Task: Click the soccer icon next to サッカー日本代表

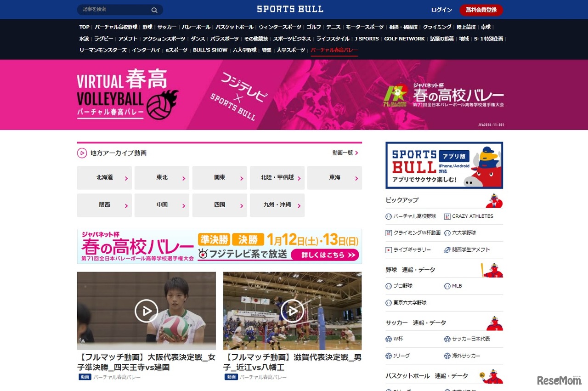Action: 447,339
